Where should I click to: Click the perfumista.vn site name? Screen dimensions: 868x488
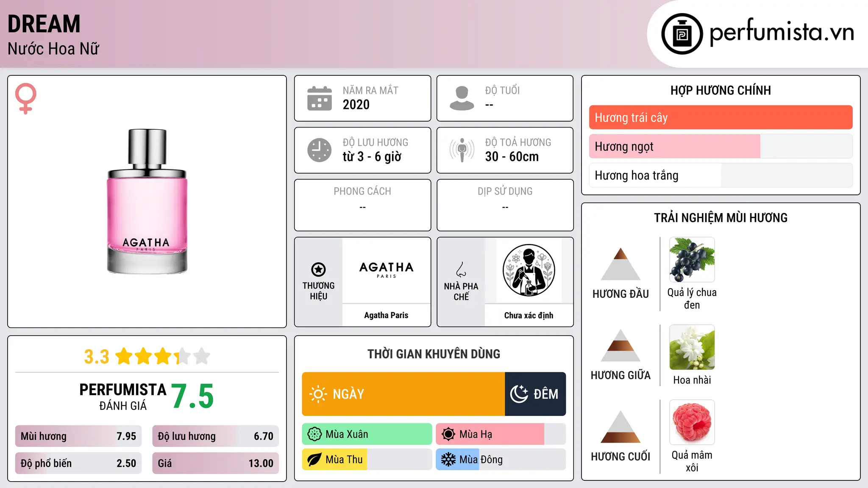pyautogui.click(x=782, y=32)
